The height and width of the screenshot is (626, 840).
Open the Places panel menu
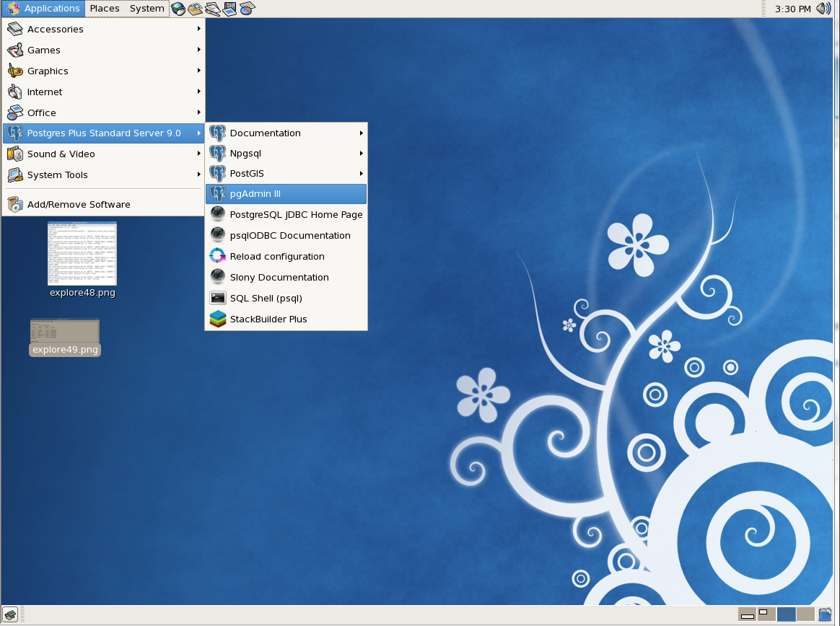tap(105, 9)
